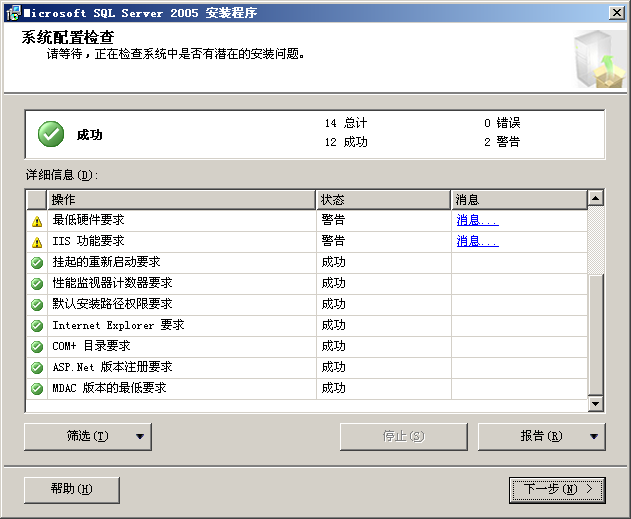Image resolution: width=631 pixels, height=519 pixels.
Task: Click the 筛选(T) button
Action: point(88,437)
